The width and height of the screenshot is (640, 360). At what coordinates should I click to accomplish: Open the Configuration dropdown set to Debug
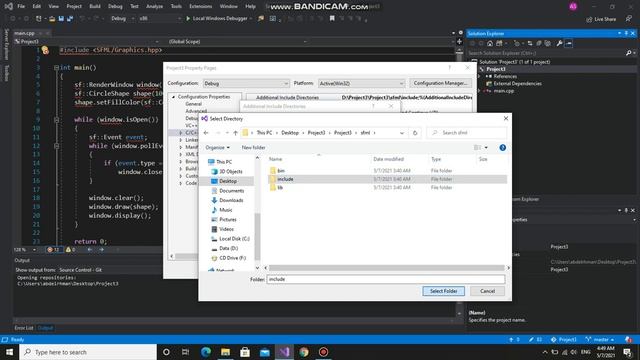click(246, 83)
